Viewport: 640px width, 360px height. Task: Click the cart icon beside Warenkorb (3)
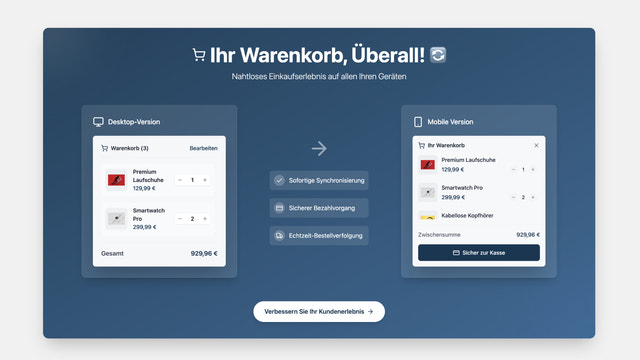tap(104, 148)
